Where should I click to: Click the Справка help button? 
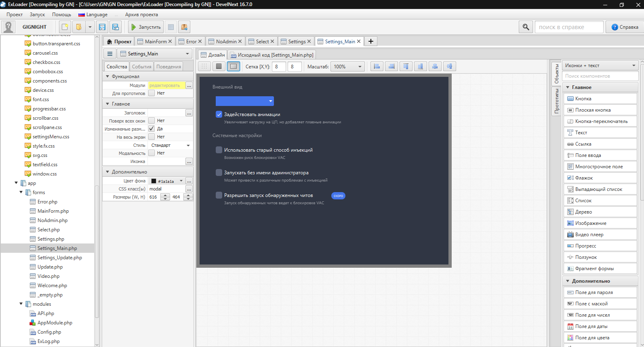625,27
